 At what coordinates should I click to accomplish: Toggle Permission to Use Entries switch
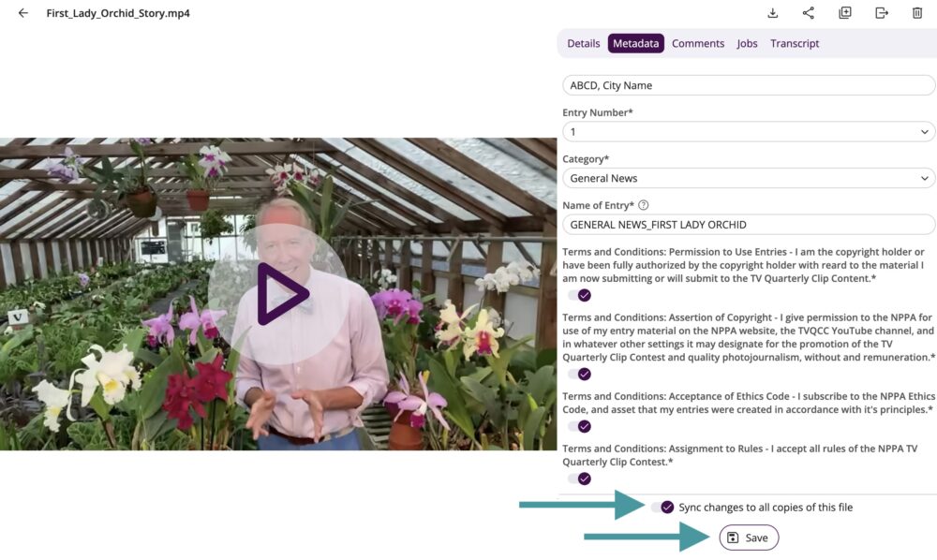pos(580,295)
